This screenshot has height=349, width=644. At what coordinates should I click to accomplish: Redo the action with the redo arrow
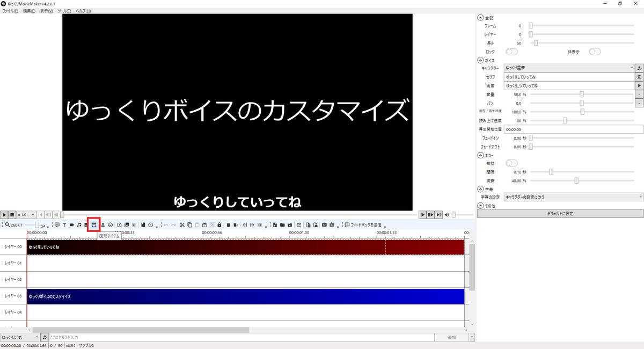click(173, 224)
